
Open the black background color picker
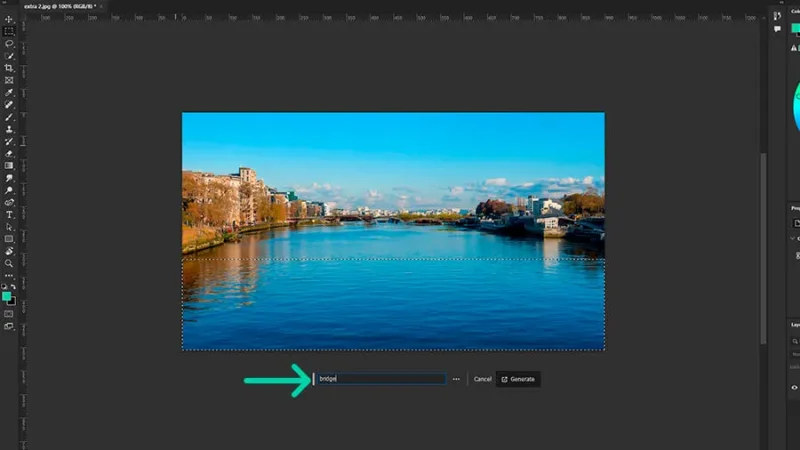pyautogui.click(x=12, y=302)
